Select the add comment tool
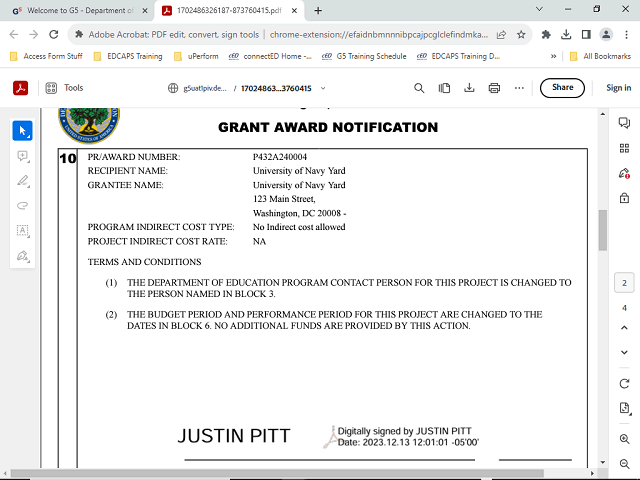 pos(22,156)
